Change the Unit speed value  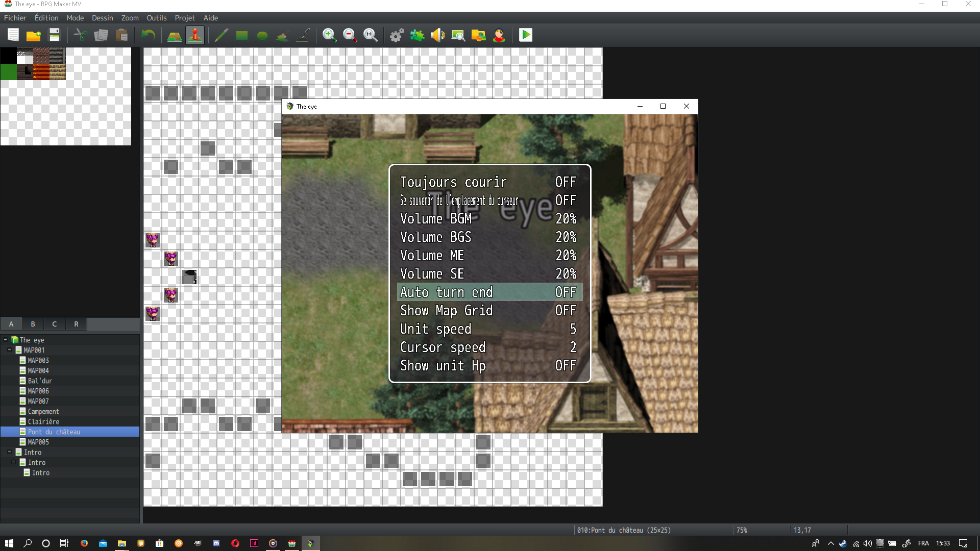point(489,329)
